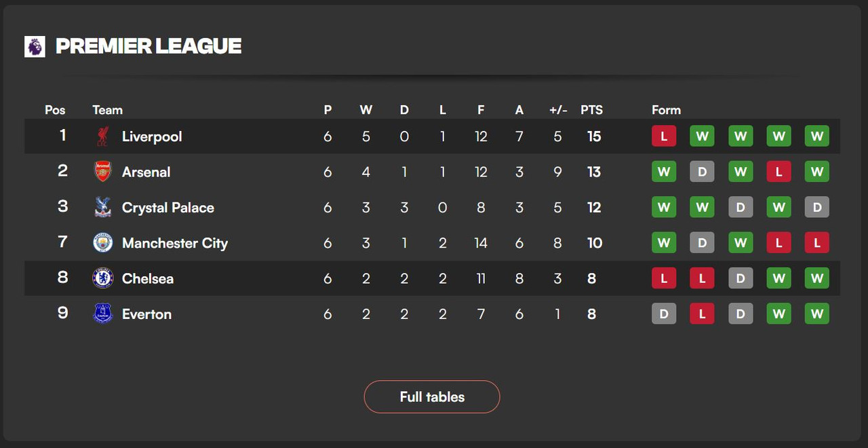Viewport: 868px width, 448px height.
Task: Click the Liverpool club crest
Action: click(102, 136)
